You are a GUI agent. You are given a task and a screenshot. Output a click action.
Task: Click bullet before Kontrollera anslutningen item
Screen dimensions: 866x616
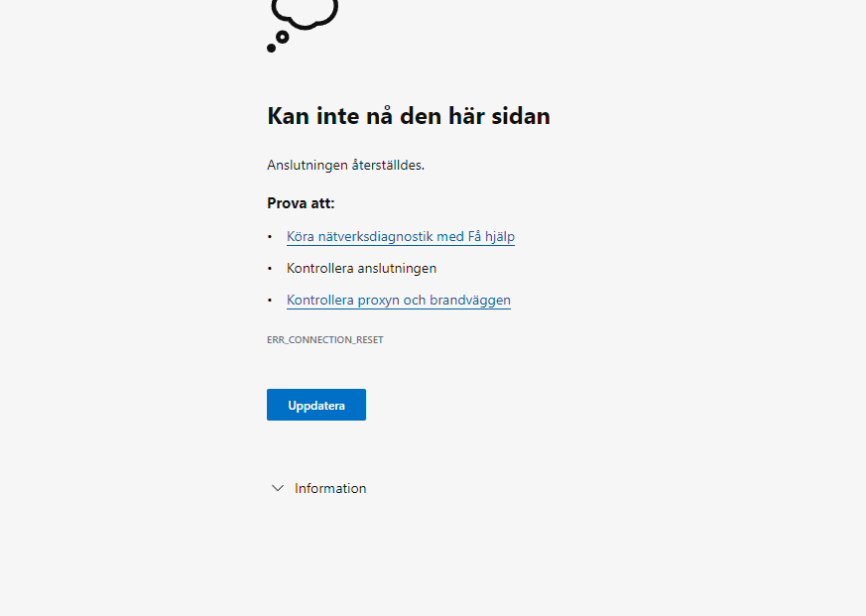(x=269, y=269)
